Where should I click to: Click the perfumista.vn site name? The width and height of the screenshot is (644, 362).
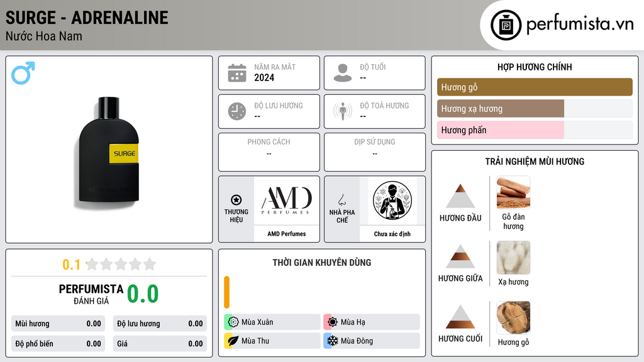(579, 25)
